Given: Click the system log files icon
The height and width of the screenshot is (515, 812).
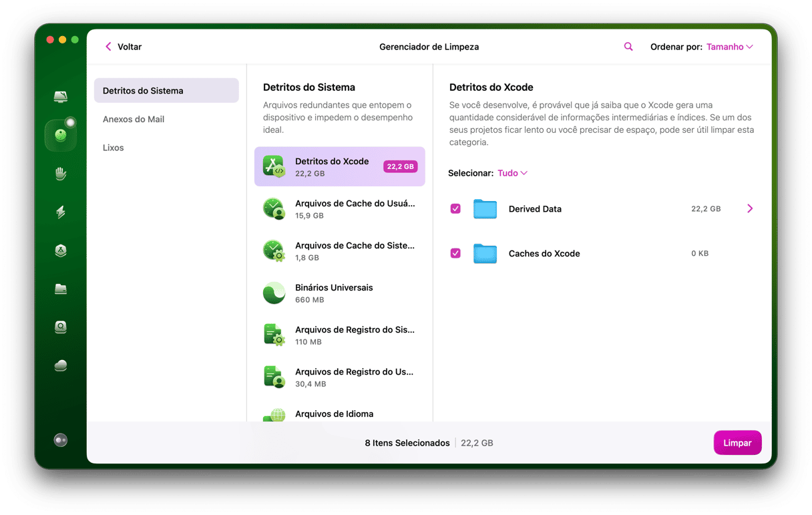Looking at the screenshot, I should [274, 335].
